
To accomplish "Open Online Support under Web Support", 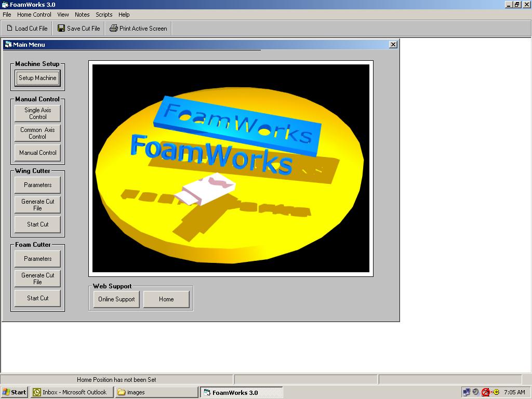I will tap(116, 299).
